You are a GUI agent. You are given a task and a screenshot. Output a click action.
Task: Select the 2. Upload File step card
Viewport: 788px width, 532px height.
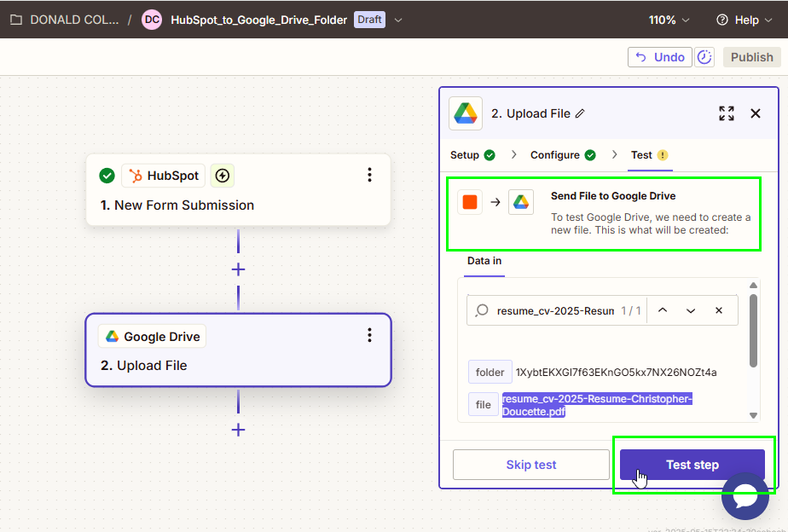pos(238,350)
